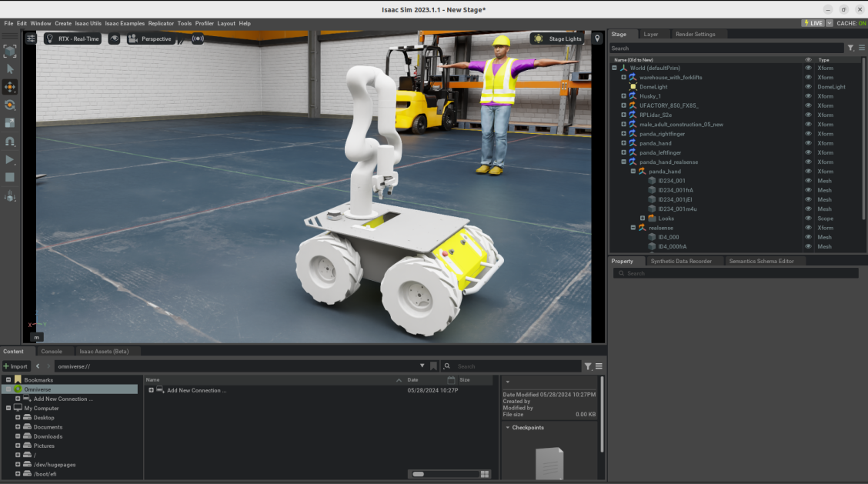
Task: Toggle LIVE mode in the top-right corner
Action: [x=813, y=23]
